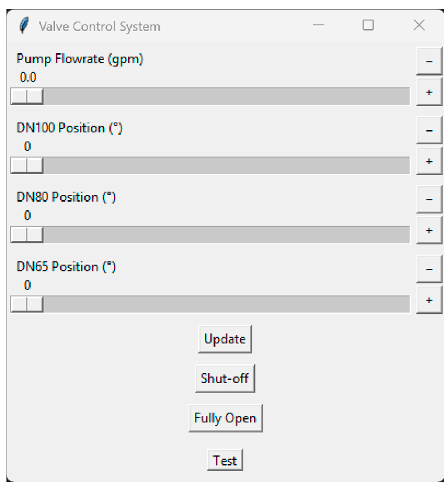448x489 pixels.
Task: Click the DN65 Position slider track
Action: (x=225, y=304)
